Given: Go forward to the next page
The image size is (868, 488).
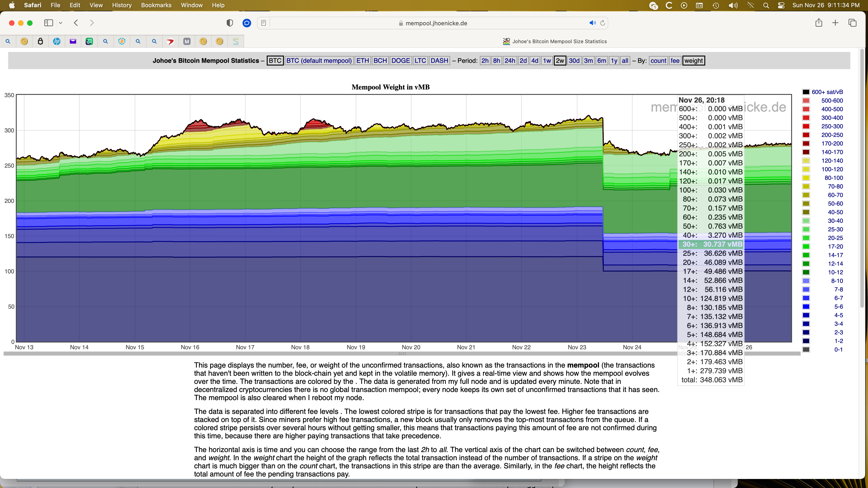Looking at the screenshot, I should tap(92, 23).
